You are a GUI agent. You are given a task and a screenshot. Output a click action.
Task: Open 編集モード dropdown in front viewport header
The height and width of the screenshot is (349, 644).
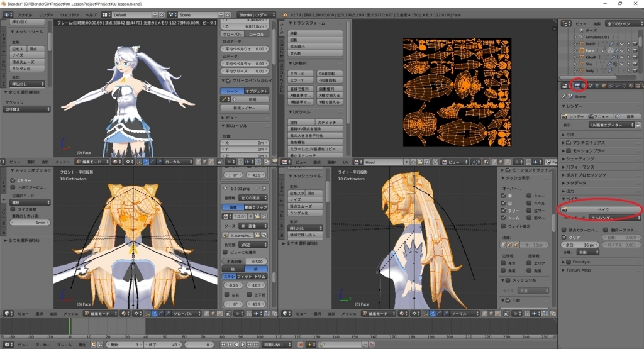(x=100, y=313)
